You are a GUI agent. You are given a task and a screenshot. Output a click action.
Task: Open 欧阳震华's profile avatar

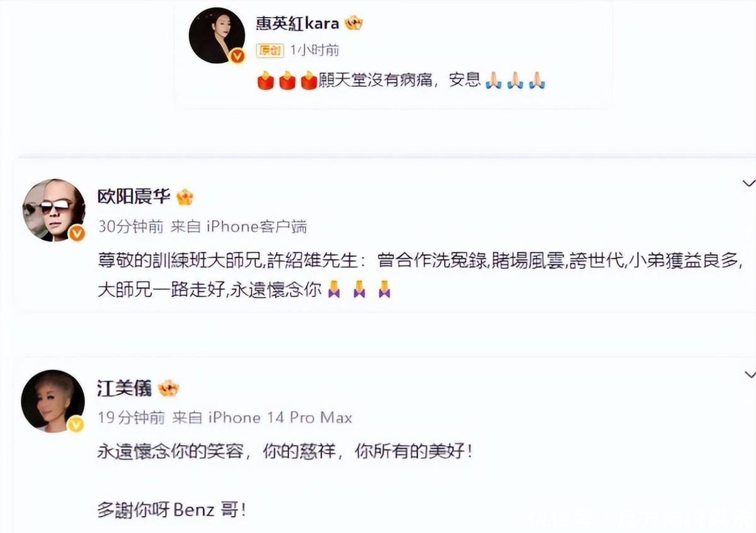[x=54, y=210]
